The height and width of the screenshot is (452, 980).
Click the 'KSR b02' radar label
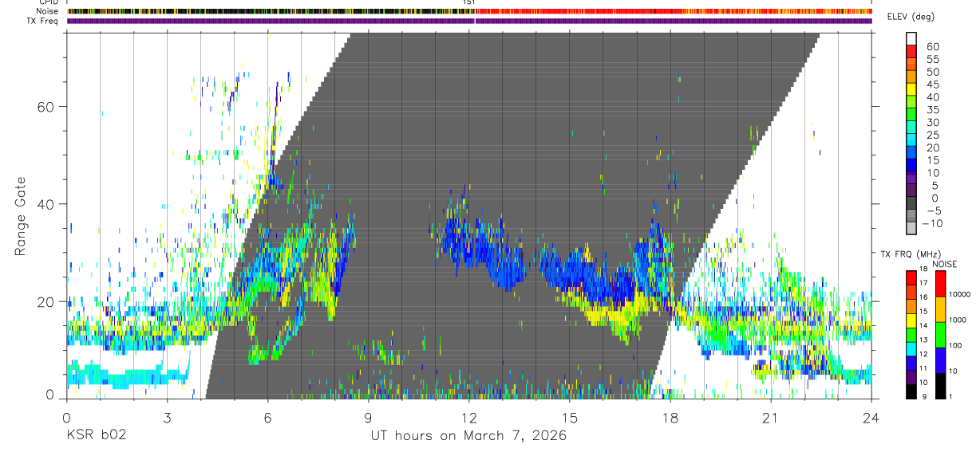[96, 436]
